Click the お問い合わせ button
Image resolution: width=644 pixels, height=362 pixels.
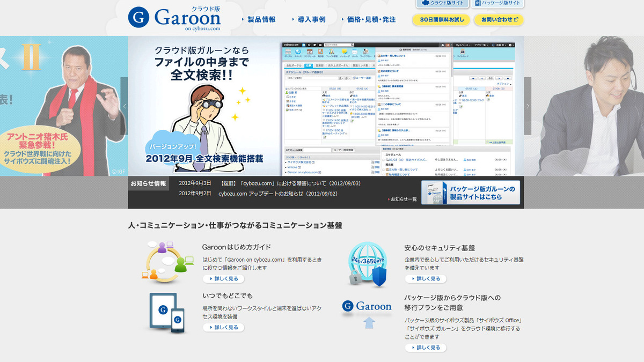coord(499,20)
